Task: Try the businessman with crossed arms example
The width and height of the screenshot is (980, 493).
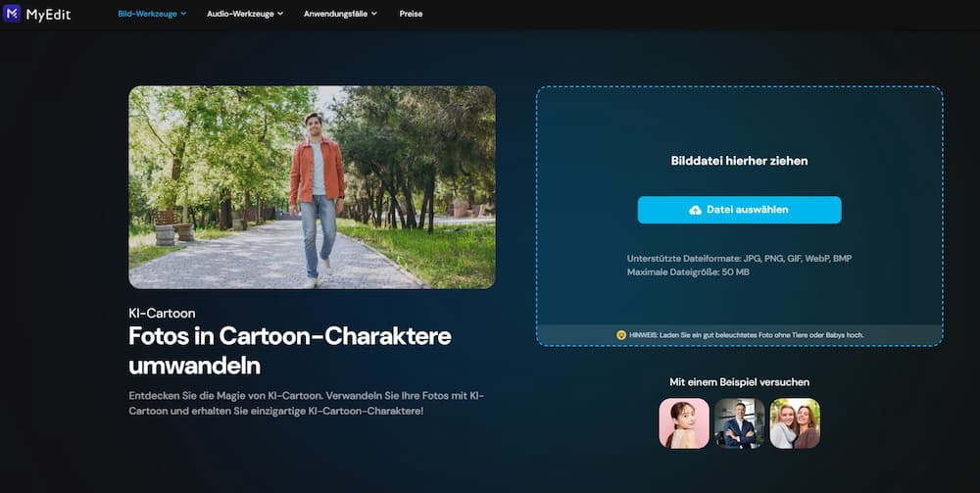Action: (x=739, y=423)
